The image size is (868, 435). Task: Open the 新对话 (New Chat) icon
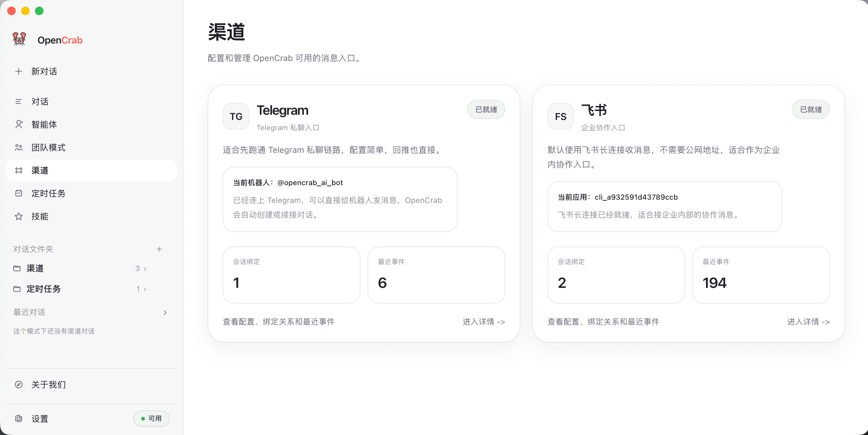(x=18, y=71)
